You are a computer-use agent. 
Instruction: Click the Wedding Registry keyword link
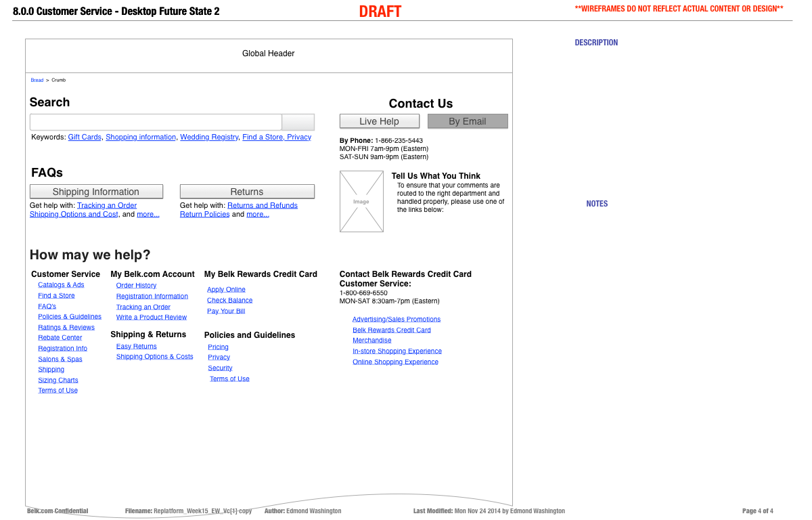209,137
